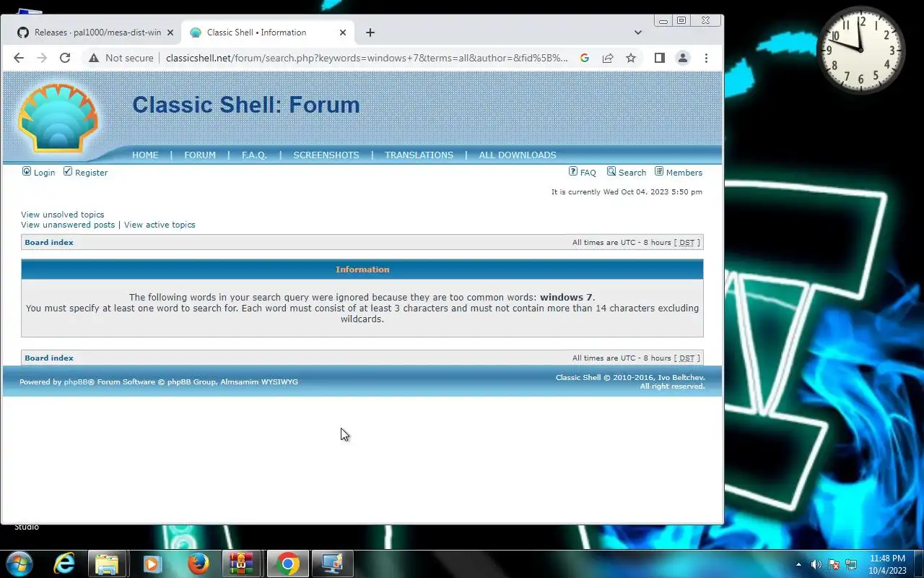Expand the tab search chevron

click(638, 33)
